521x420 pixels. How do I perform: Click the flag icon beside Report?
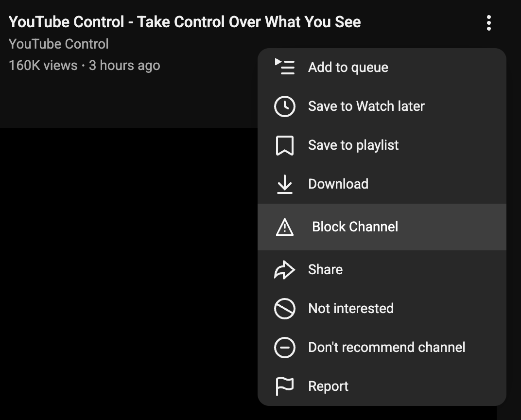284,385
